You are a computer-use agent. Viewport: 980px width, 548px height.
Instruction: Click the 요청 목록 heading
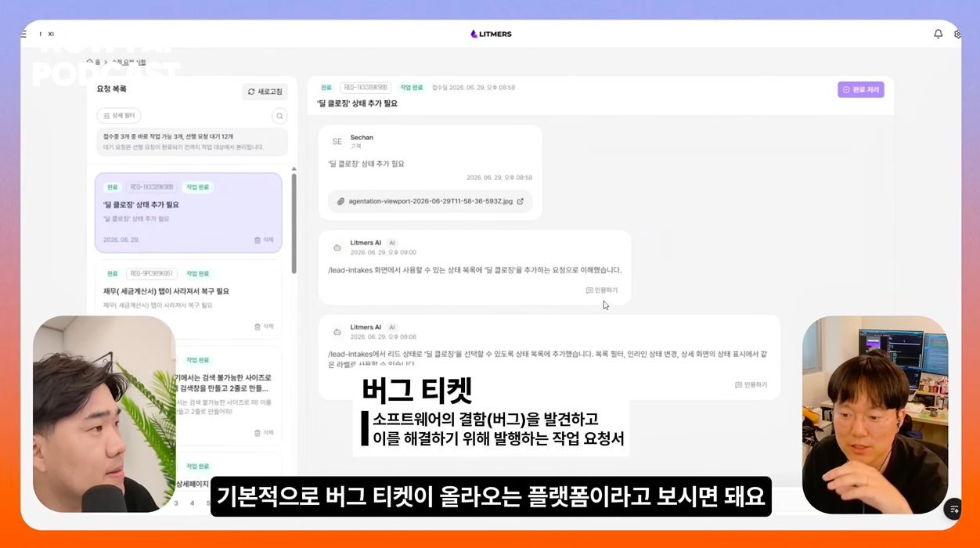111,89
